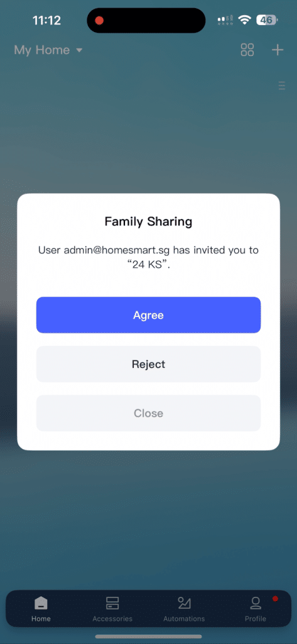This screenshot has height=644, width=297.
Task: Tap the cellular signal bars icon
Action: [x=225, y=19]
